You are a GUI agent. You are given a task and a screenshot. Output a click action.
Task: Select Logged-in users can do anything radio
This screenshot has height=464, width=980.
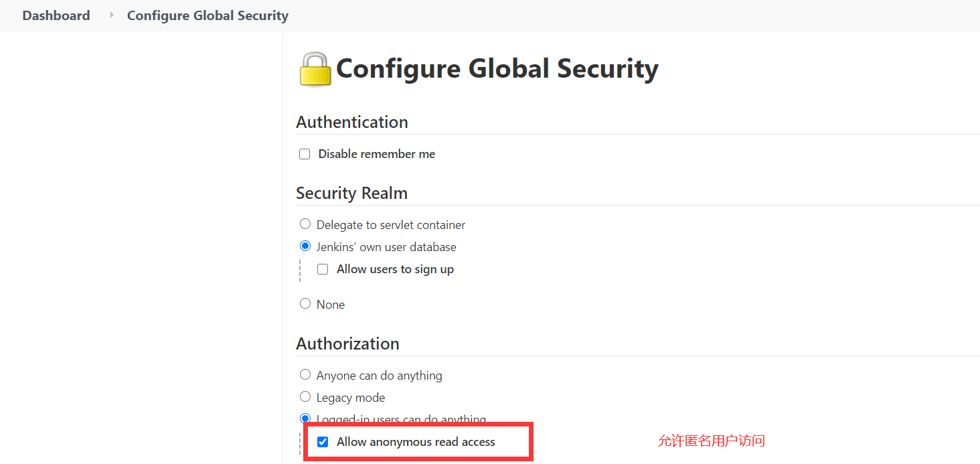point(305,418)
